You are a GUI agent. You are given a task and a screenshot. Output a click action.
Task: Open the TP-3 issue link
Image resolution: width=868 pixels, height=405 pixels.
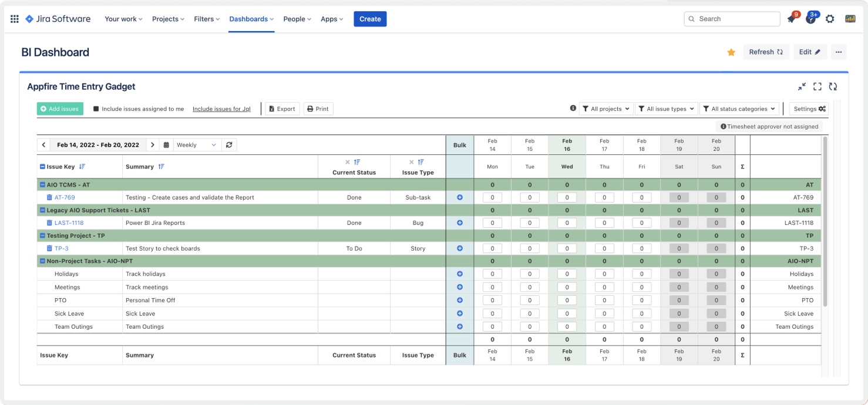(x=62, y=248)
